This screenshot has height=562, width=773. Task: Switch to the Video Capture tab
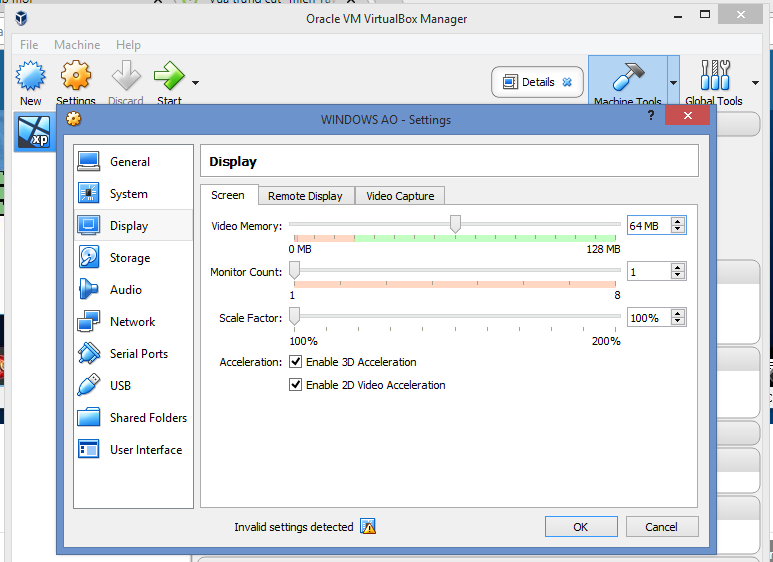pyautogui.click(x=400, y=196)
